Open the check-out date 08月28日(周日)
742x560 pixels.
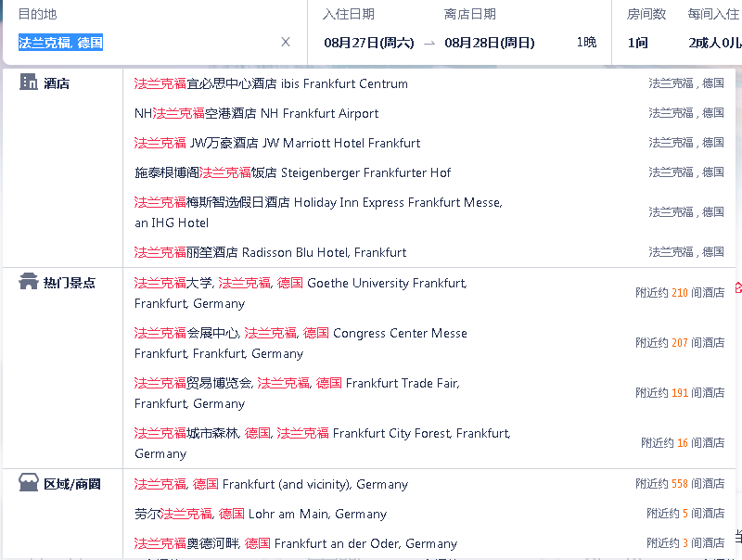pos(490,43)
